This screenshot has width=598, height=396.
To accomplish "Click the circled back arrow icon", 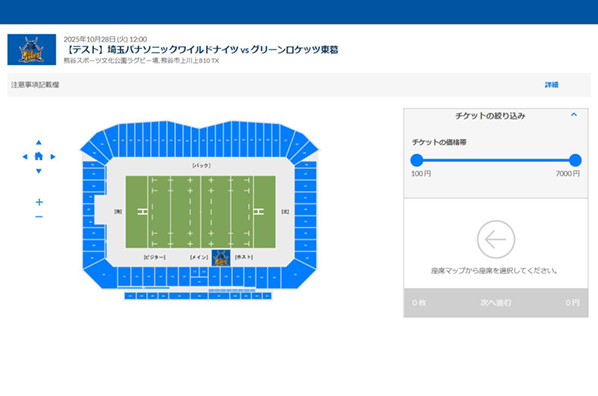I will 496,240.
